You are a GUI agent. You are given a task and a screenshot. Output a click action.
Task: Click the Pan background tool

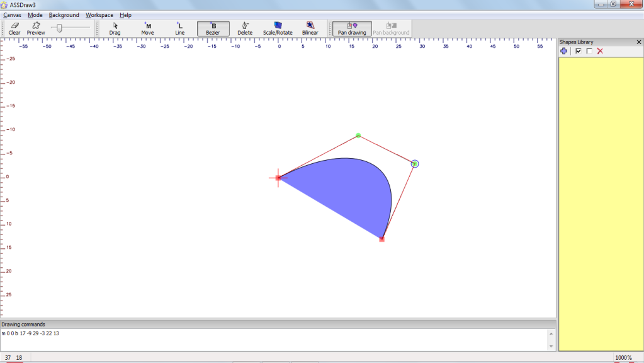(x=391, y=28)
